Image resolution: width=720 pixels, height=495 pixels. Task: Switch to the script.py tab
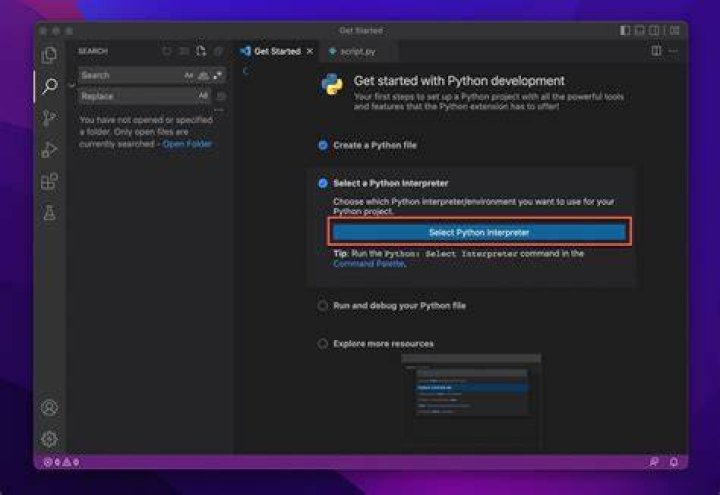(x=358, y=51)
